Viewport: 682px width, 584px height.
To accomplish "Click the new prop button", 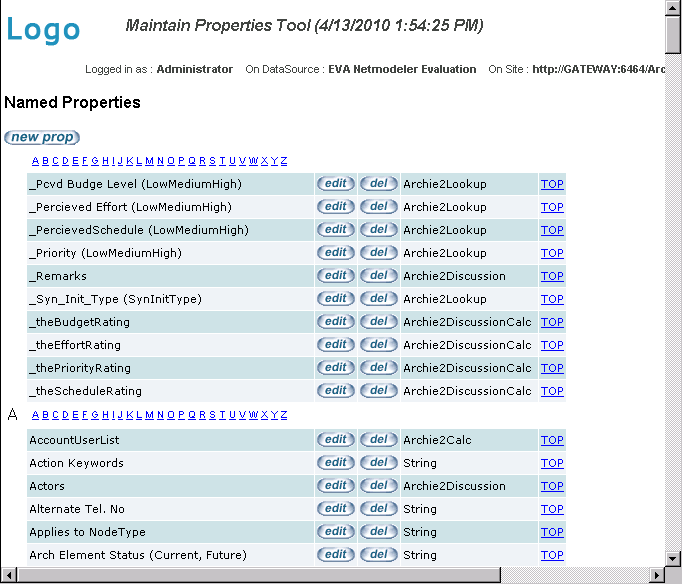I will click(41, 137).
